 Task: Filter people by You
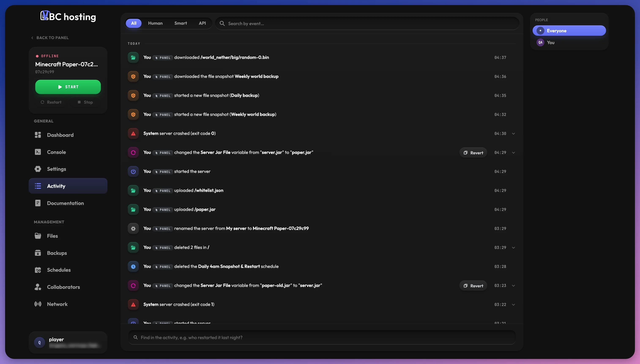pyautogui.click(x=569, y=42)
